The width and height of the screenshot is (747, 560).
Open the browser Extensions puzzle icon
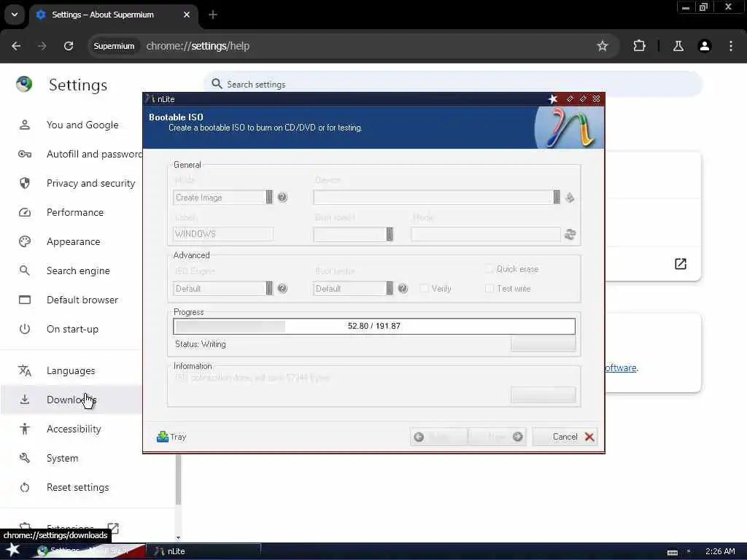pos(639,46)
